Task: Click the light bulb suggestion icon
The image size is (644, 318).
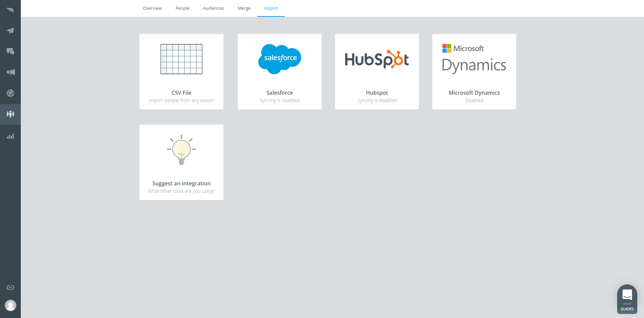Action: (181, 150)
